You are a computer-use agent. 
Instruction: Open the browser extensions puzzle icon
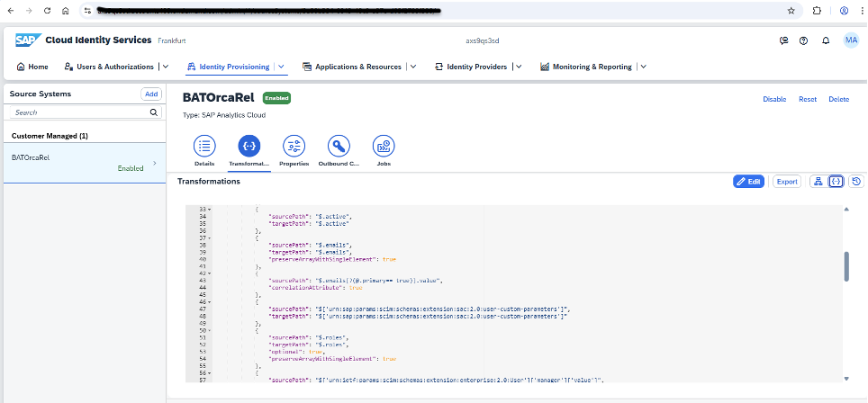(x=817, y=11)
